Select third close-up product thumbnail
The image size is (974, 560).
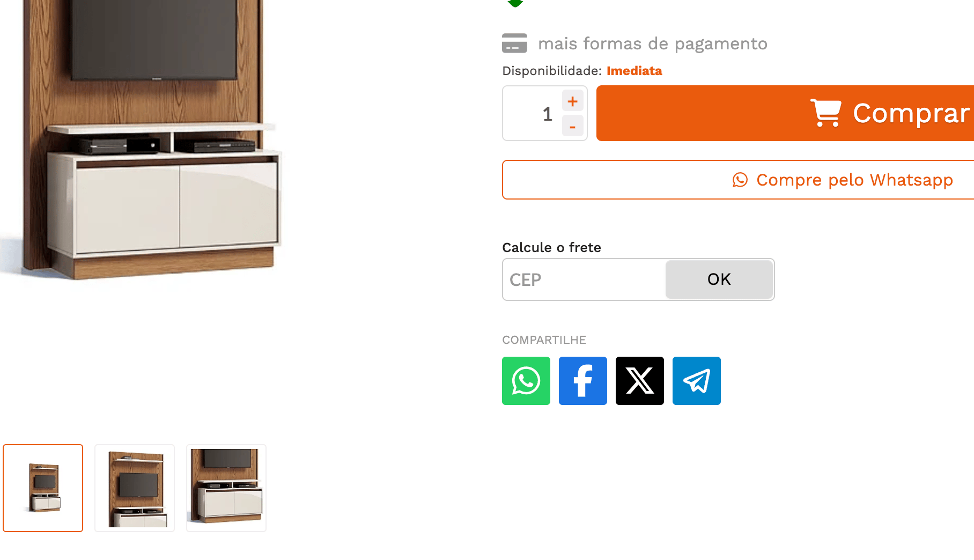(226, 488)
